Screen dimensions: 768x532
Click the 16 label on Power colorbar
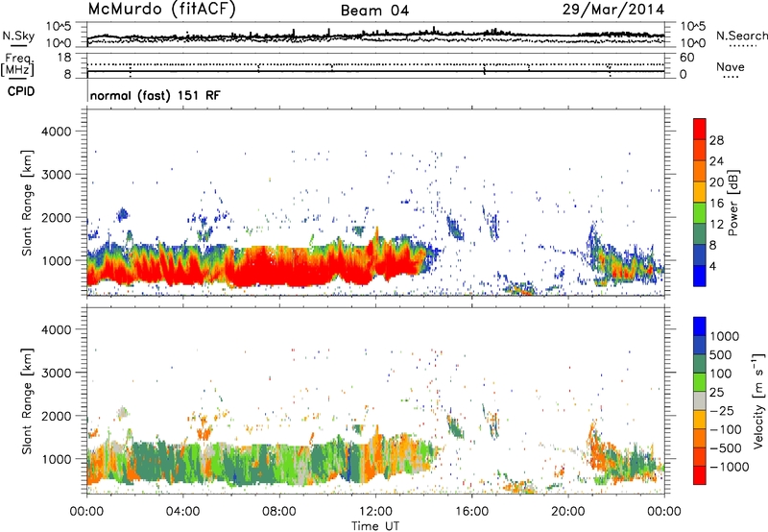[716, 204]
